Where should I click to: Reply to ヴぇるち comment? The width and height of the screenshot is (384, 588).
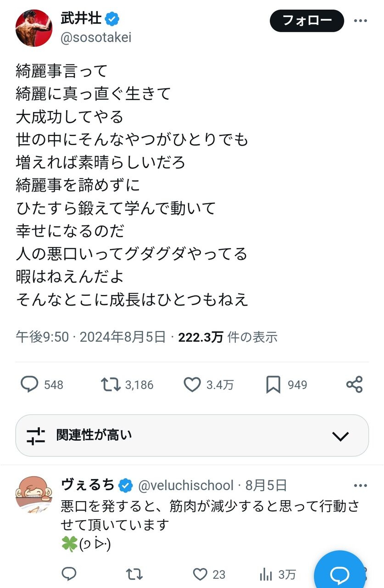69,574
